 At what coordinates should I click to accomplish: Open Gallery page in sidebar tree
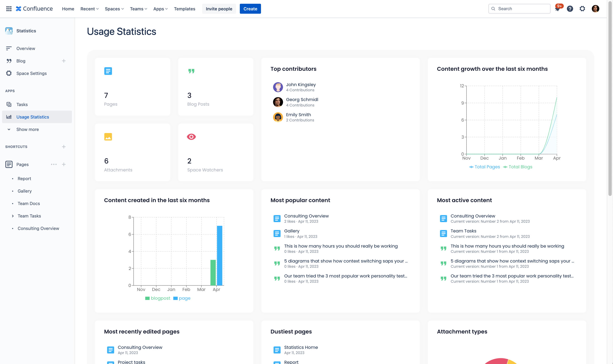pos(25,191)
